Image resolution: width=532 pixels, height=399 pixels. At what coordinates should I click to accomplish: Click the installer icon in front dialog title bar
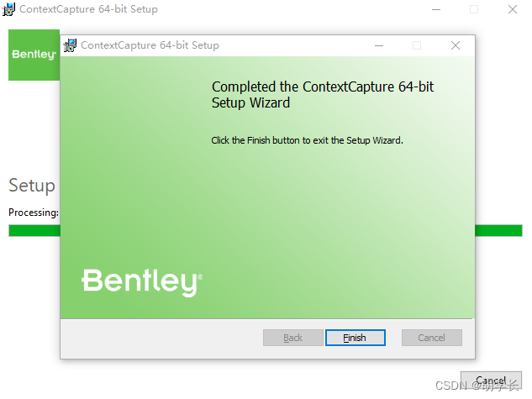click(x=70, y=45)
